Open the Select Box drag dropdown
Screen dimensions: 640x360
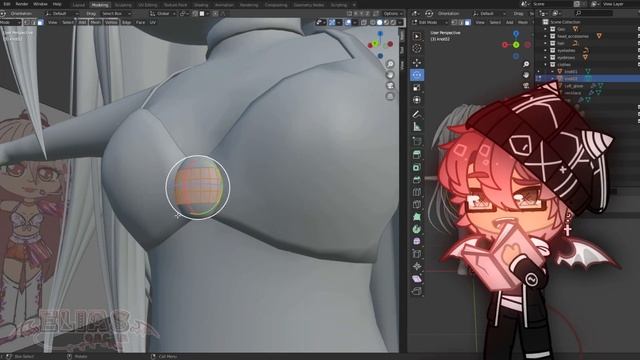coord(116,13)
